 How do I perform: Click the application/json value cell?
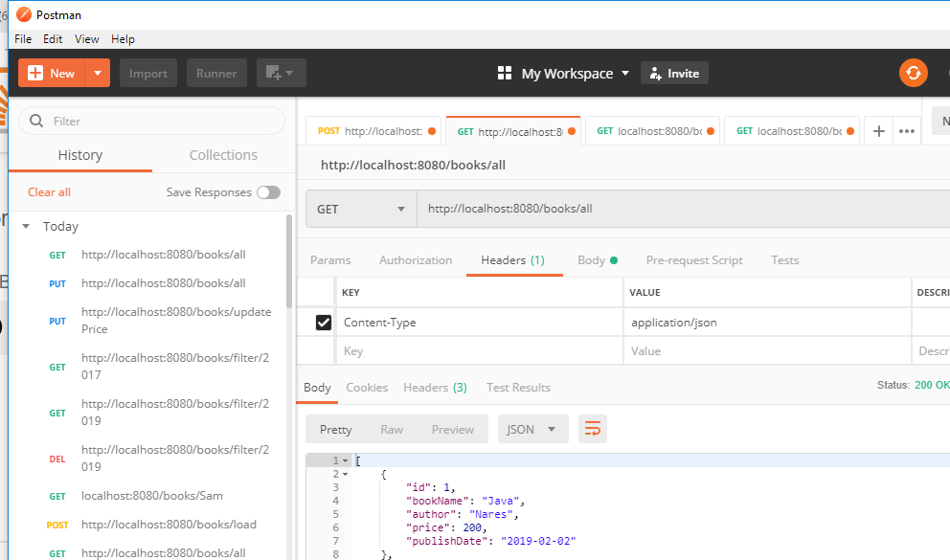point(767,323)
